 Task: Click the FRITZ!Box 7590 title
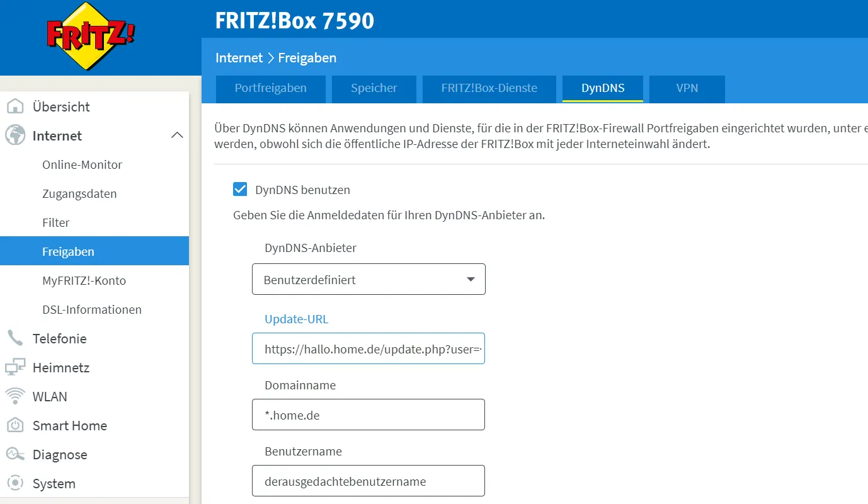pyautogui.click(x=295, y=20)
